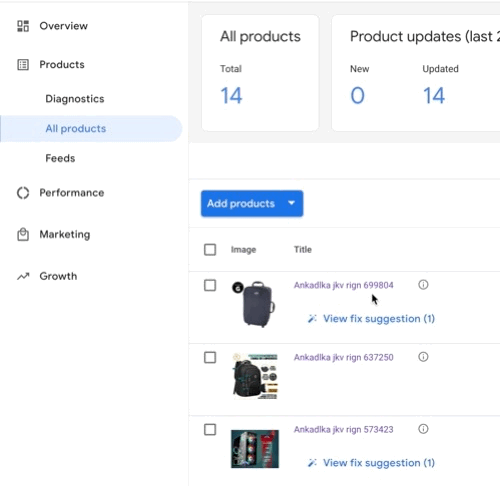Tick the select-all checkbox in table header
Screen dimensions: 500x486
pos(210,249)
